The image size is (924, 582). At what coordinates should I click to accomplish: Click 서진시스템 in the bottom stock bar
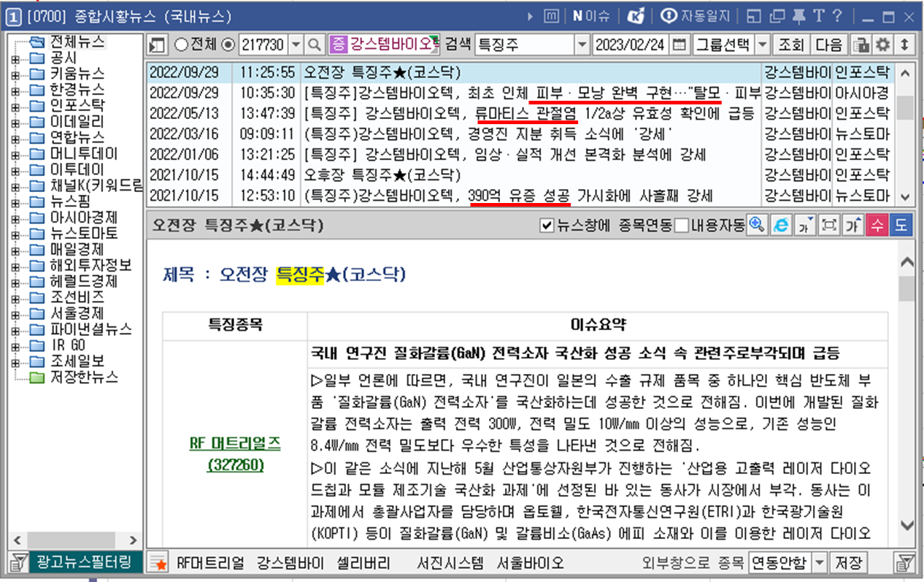pos(450,563)
